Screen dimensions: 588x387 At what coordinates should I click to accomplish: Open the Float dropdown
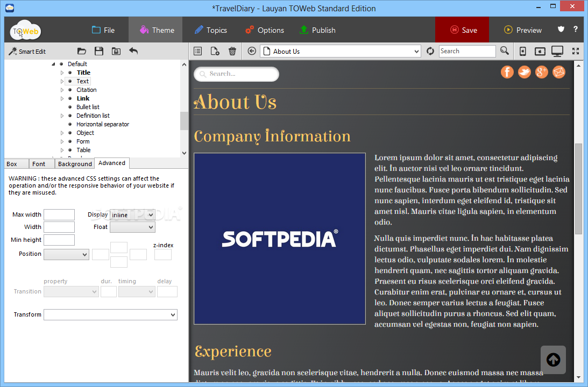point(132,227)
